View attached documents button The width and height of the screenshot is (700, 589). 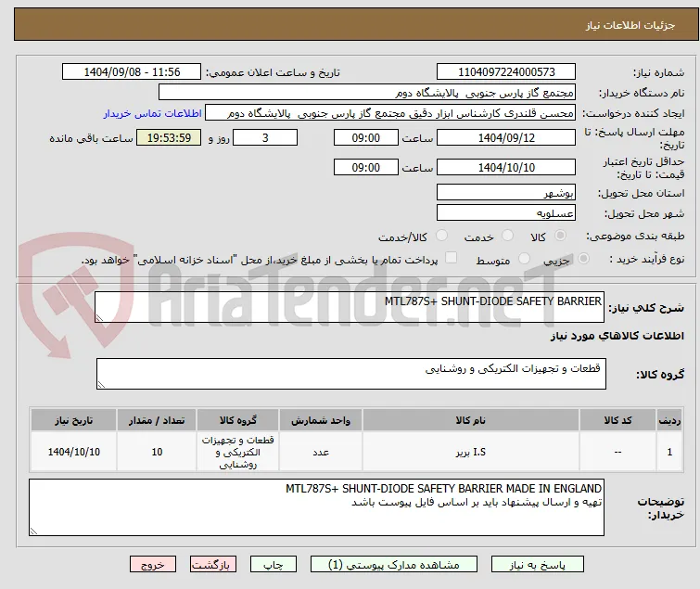pos(394,565)
